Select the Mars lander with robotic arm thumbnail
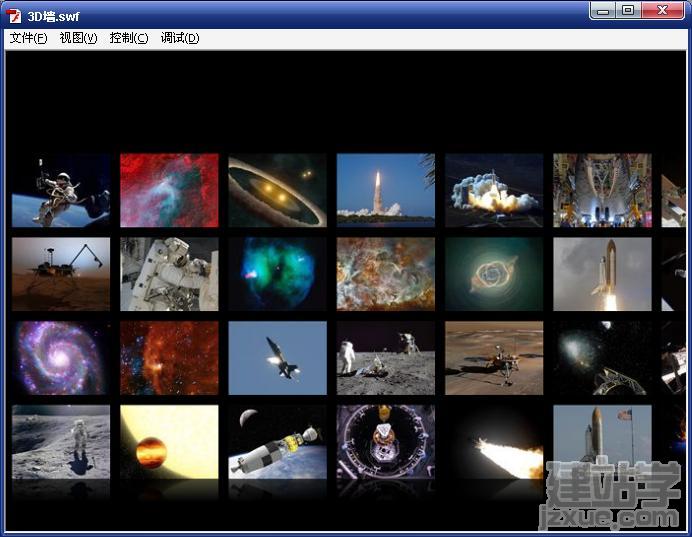The height and width of the screenshot is (537, 692). 61,274
